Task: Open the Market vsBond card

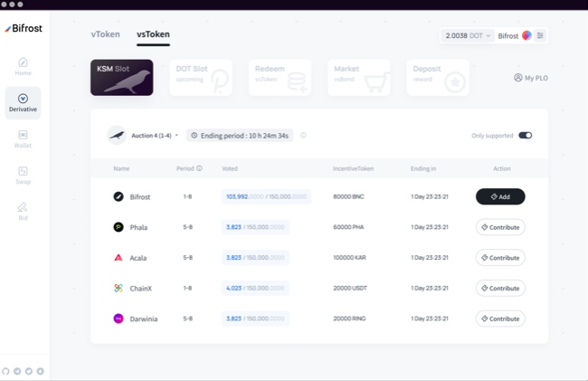Action: [x=359, y=78]
